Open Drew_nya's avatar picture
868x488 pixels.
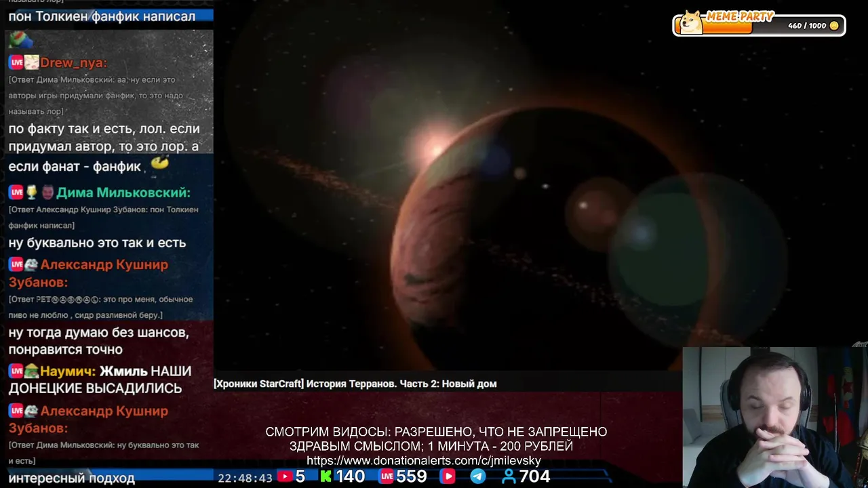[32, 63]
